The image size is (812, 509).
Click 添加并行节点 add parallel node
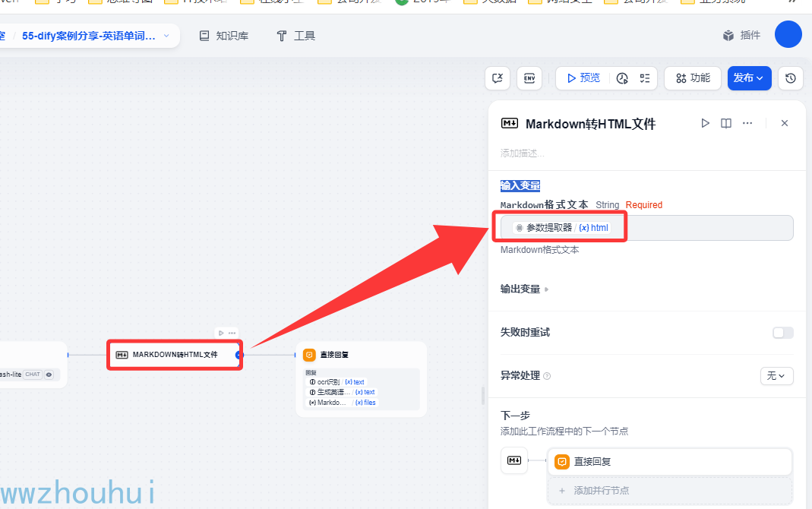point(670,490)
